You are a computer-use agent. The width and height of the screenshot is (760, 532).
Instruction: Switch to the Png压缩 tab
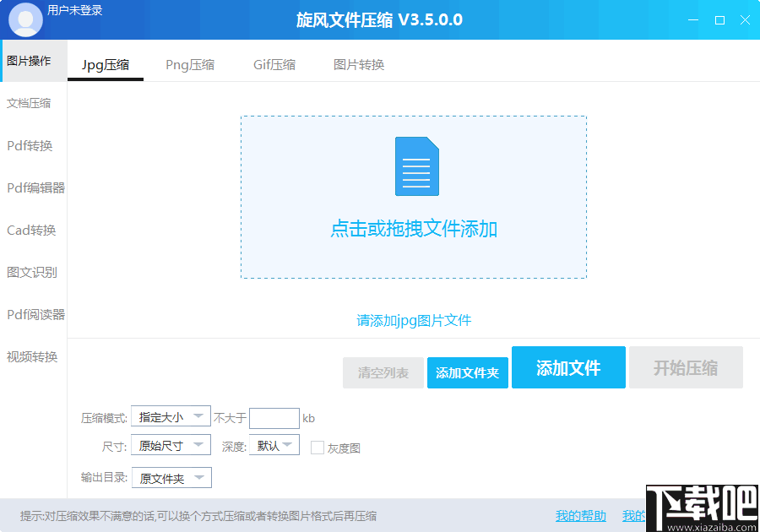190,65
